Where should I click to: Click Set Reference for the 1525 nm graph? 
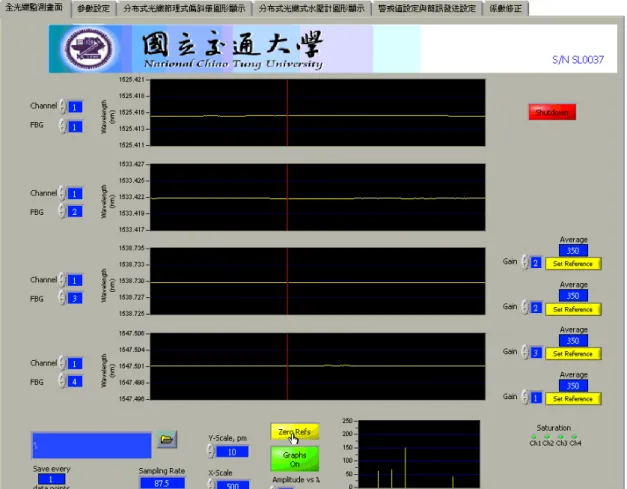573,264
